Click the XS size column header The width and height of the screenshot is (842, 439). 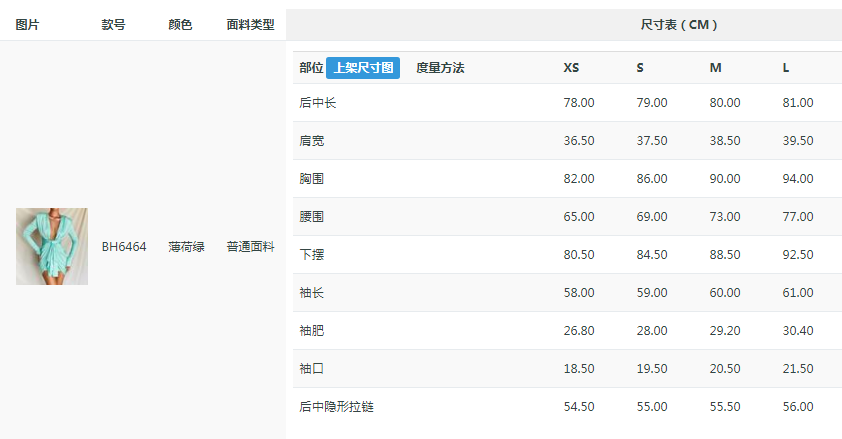tap(571, 68)
